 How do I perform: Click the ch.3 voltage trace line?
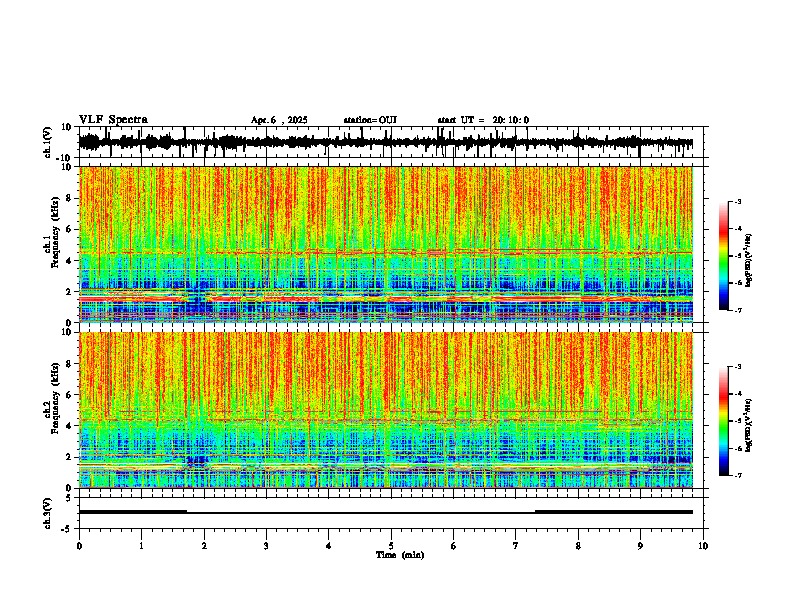point(386,512)
